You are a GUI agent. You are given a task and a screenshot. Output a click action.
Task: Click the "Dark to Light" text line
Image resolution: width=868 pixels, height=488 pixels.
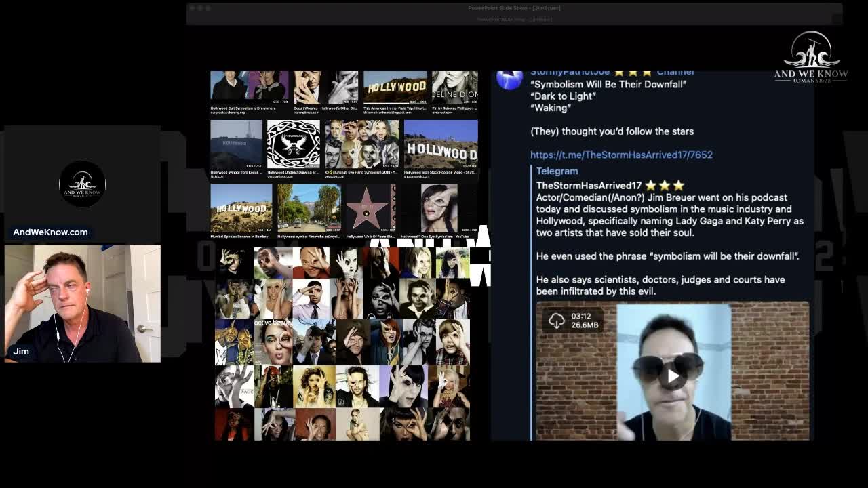click(563, 96)
